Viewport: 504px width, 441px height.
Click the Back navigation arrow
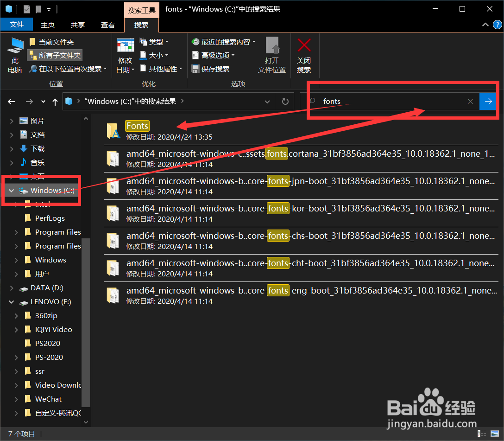(12, 102)
